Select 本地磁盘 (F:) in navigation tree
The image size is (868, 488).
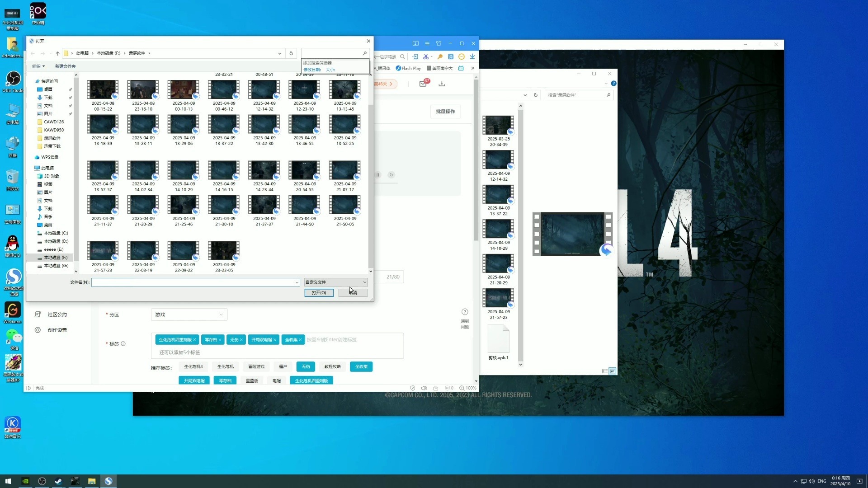pyautogui.click(x=56, y=258)
